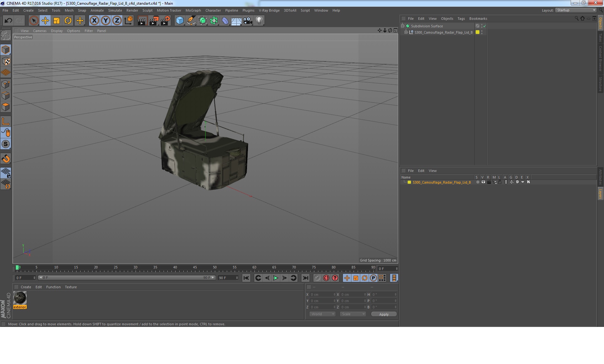The width and height of the screenshot is (604, 364).
Task: Expand S300_Camouflage_Radar_Flap_Lid_B object node
Action: click(x=406, y=32)
